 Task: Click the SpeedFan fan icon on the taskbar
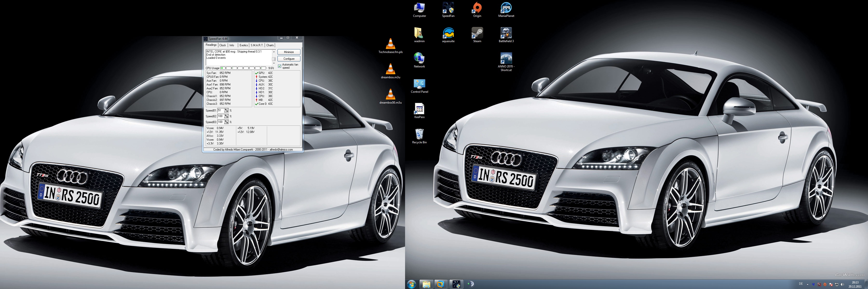tap(456, 284)
